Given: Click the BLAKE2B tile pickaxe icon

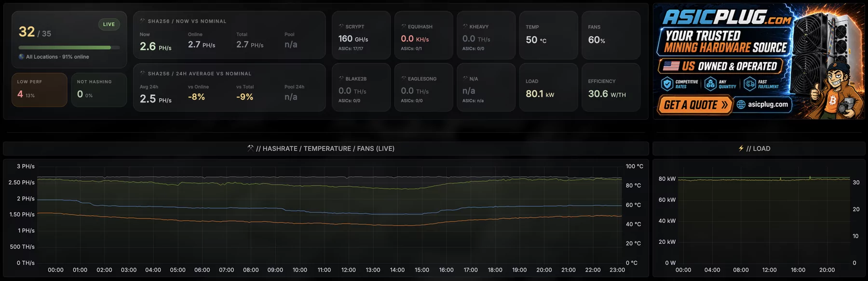Looking at the screenshot, I should (x=341, y=78).
